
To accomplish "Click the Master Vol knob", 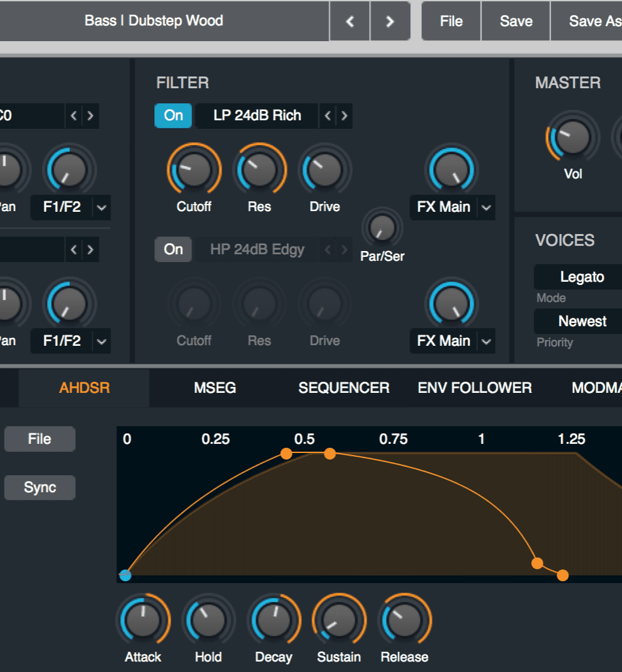I will coord(573,137).
